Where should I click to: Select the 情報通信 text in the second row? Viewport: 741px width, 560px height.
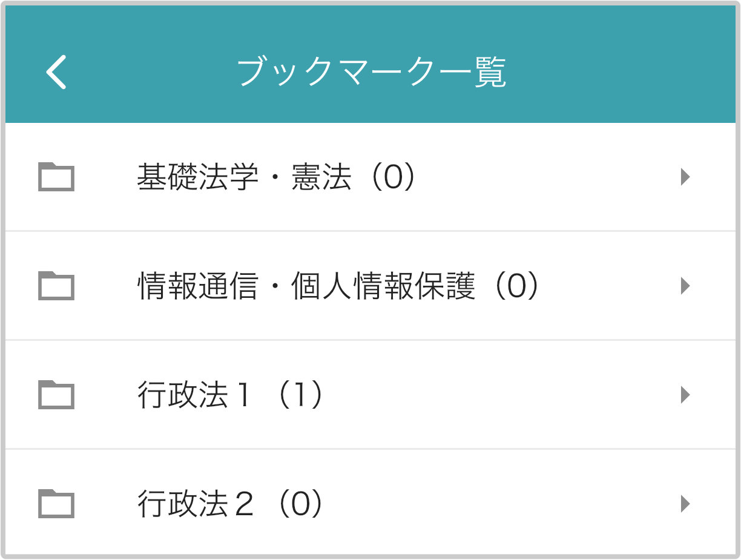click(x=197, y=286)
